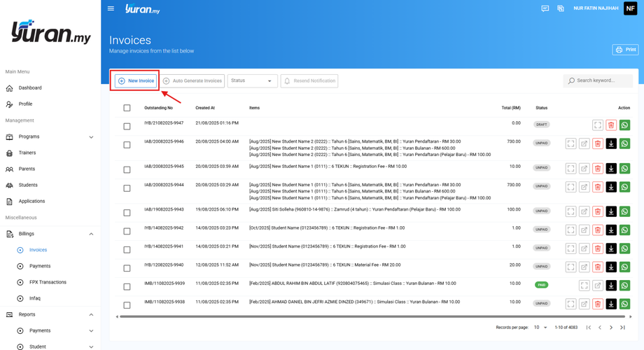Select checkbox for invoice IMB/11082025-9939
Viewport: 644px width, 350px height.
pos(127,286)
